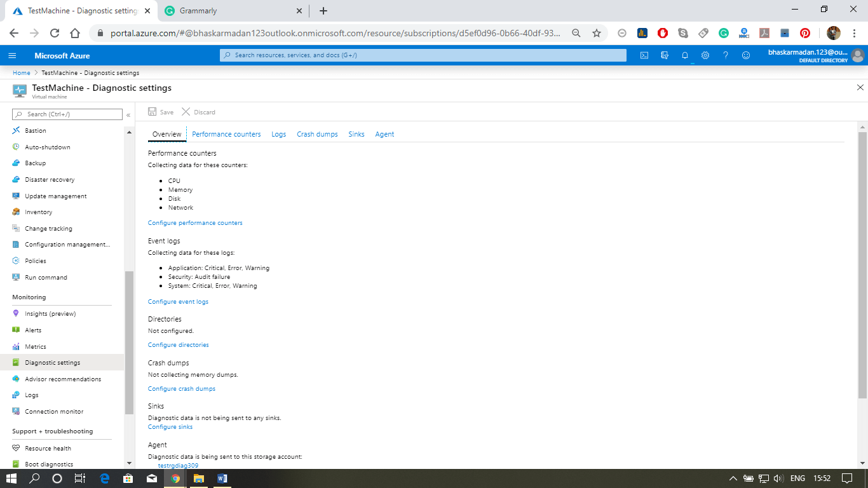Switch to the Logs tab
The width and height of the screenshot is (868, 488).
(x=278, y=134)
